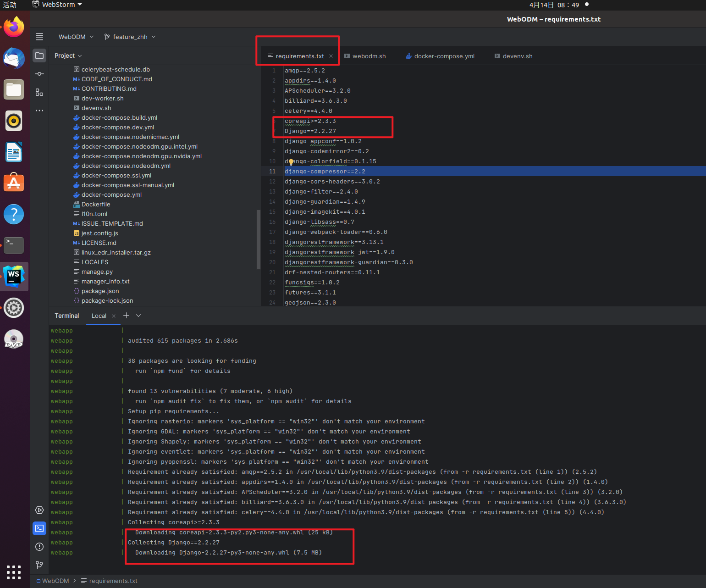Open the DVD disc in dock
This screenshot has height=588, width=706.
pos(14,339)
